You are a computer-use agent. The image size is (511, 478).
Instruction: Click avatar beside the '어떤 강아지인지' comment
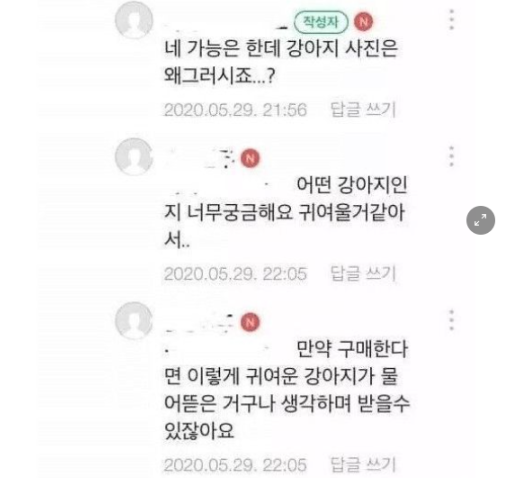pyautogui.click(x=134, y=157)
